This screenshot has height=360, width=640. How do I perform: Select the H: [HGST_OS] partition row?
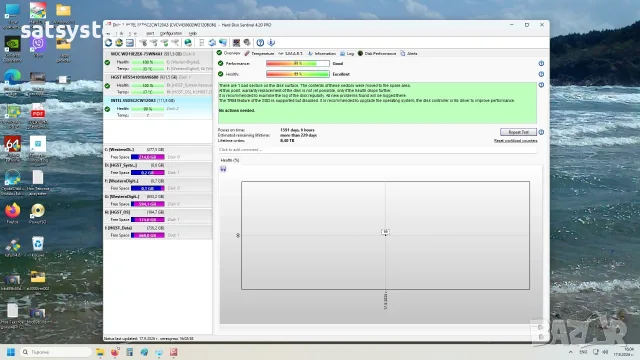pyautogui.click(x=158, y=216)
